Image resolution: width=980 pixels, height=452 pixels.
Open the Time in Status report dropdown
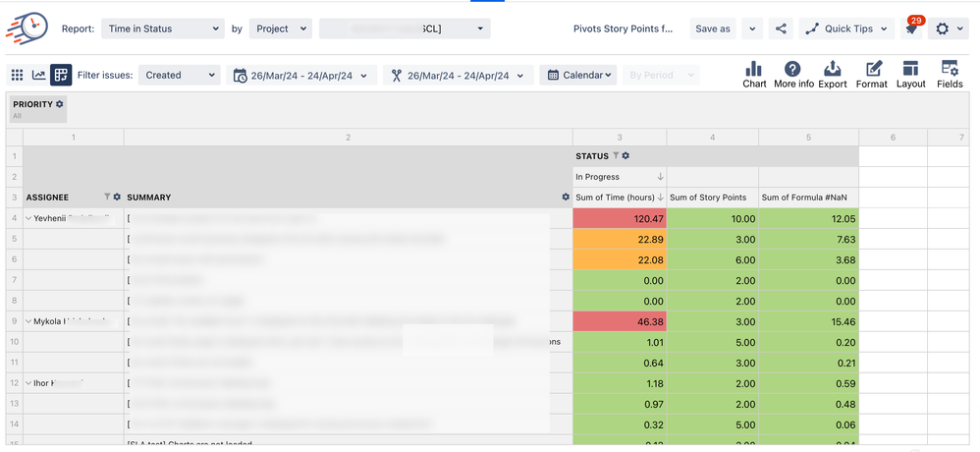click(x=162, y=28)
